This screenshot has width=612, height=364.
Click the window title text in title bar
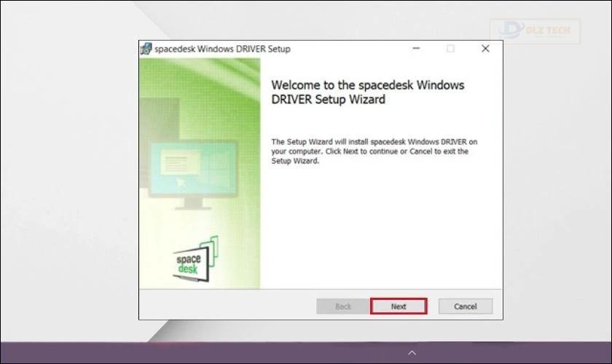(x=222, y=49)
